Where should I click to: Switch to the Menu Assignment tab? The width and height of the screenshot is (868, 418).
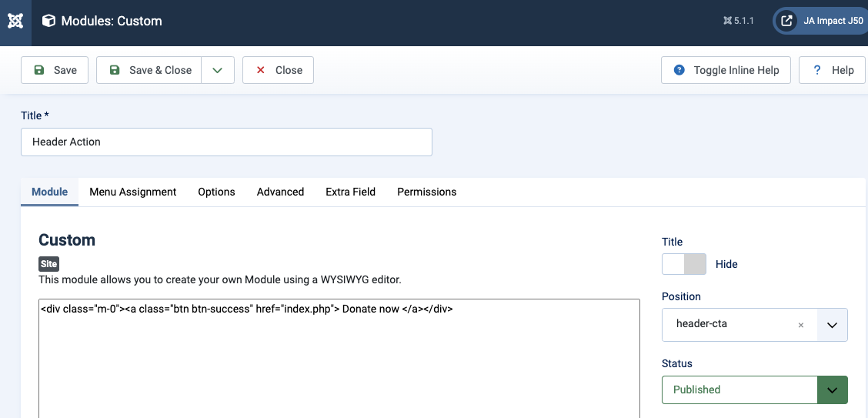[132, 192]
